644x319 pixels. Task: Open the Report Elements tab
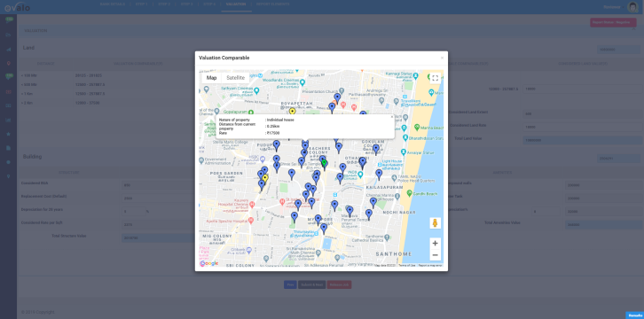272,4
